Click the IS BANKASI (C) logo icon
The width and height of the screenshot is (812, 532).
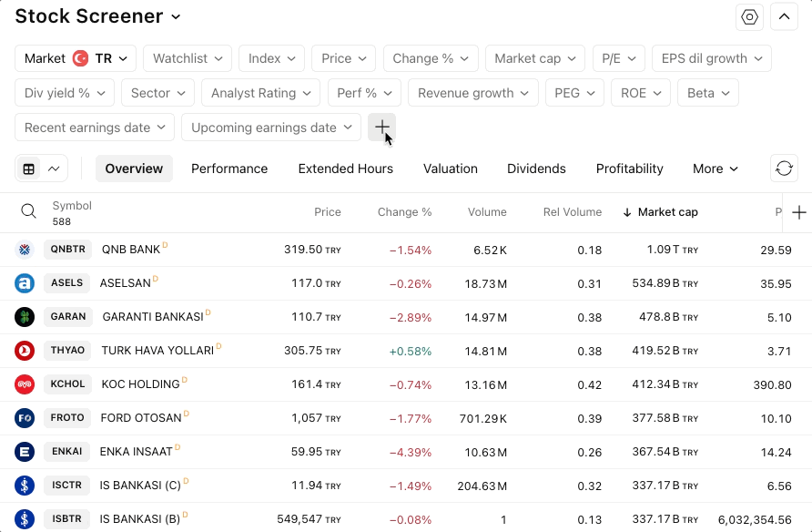(x=25, y=486)
